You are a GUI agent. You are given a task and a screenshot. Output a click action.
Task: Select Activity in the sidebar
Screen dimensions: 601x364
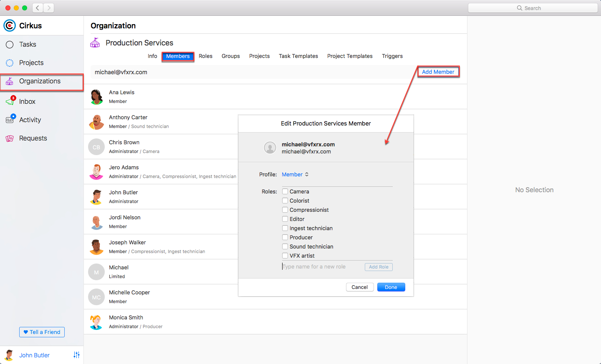[x=42, y=120]
